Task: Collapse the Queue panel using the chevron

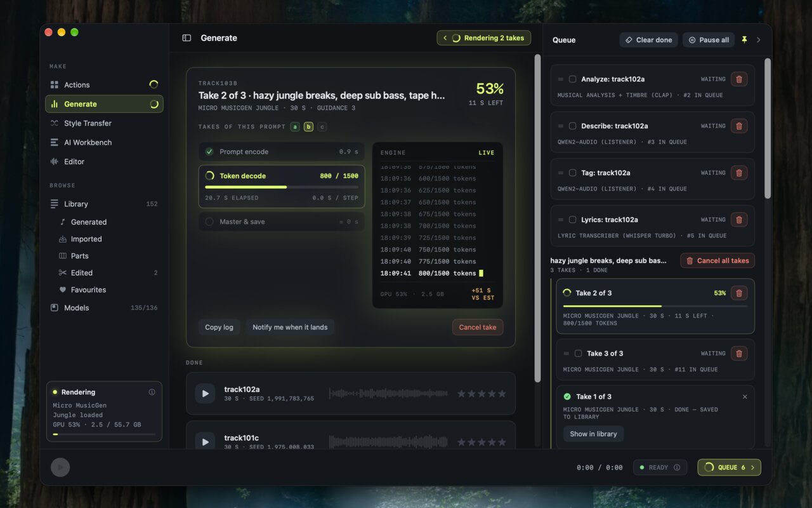Action: click(x=759, y=39)
